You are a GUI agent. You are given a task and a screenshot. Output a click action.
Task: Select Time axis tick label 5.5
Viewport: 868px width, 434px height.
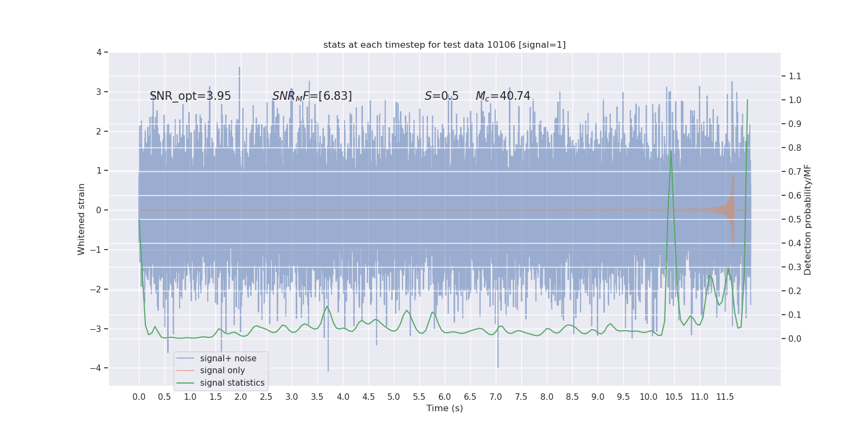(x=419, y=397)
